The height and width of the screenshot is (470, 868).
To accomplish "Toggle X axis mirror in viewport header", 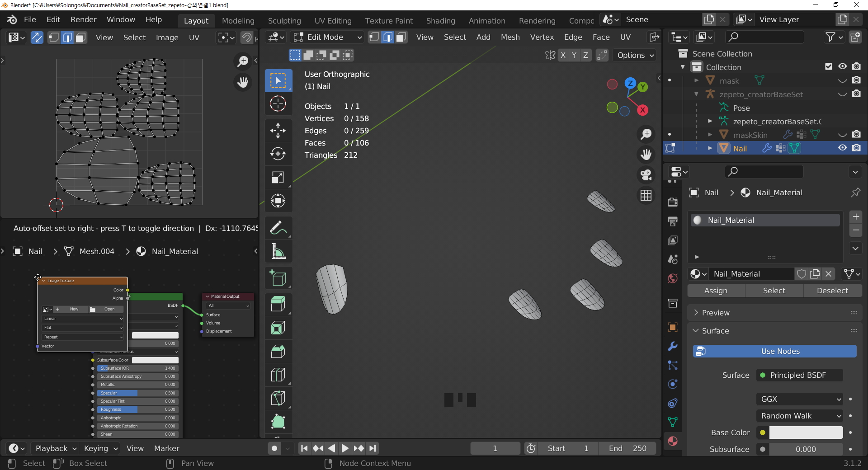I will click(x=563, y=55).
